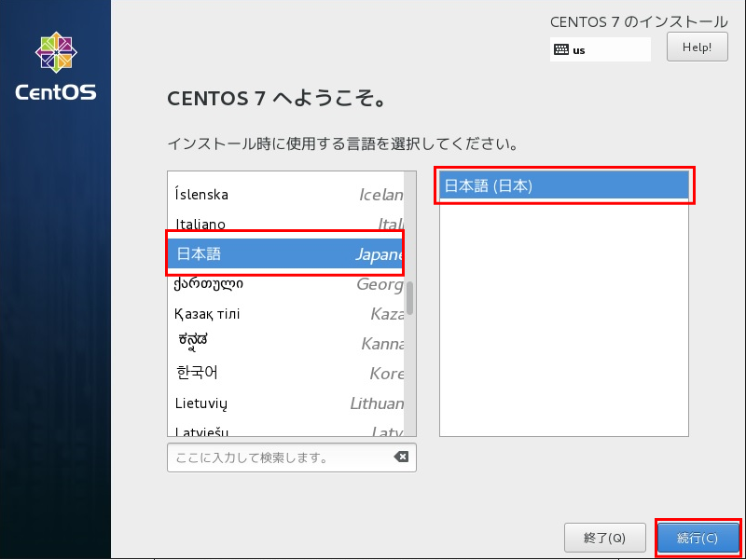The image size is (746, 560).
Task: Select Lietuvių in the language list
Action: point(285,403)
